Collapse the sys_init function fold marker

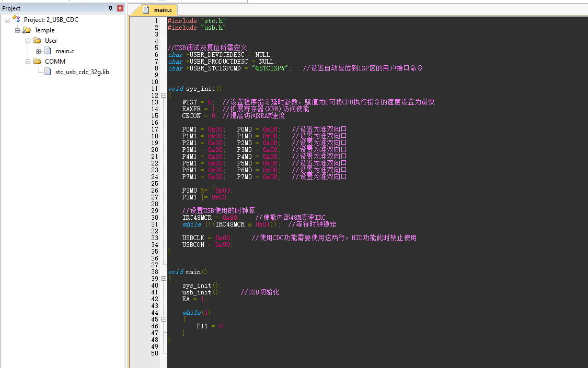tap(164, 96)
